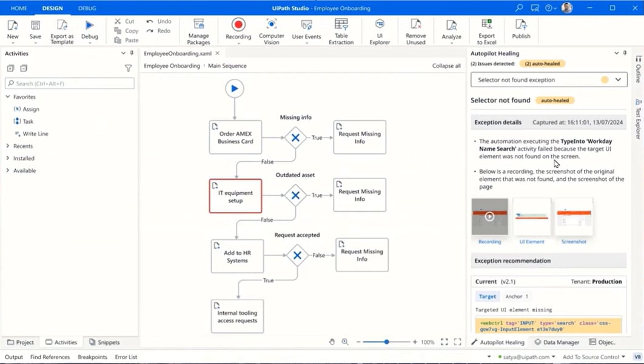644x364 pixels.
Task: Pin the Autopilot Healing panel
Action: click(625, 53)
